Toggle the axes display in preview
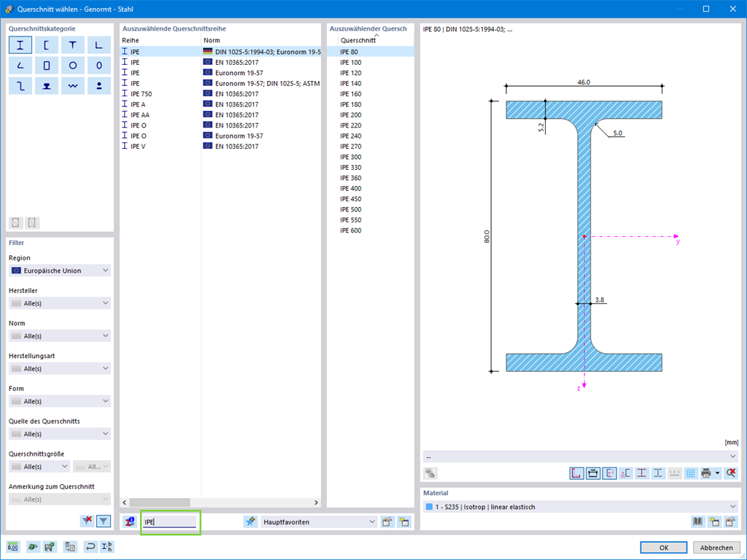The height and width of the screenshot is (560, 747). (x=609, y=473)
